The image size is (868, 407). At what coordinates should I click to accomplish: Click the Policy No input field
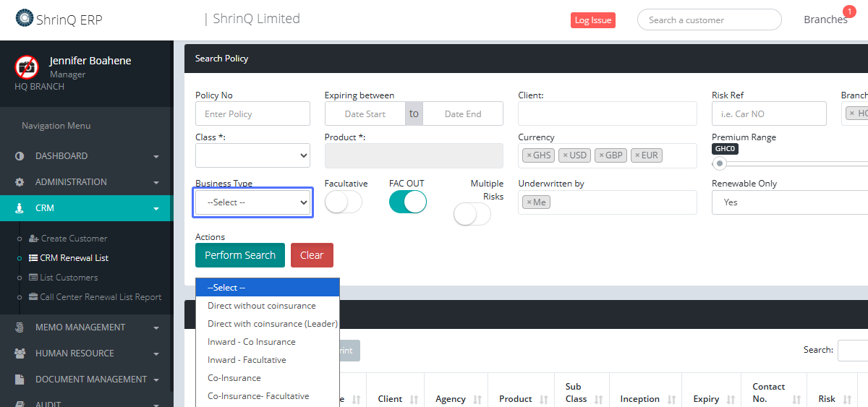coord(252,114)
